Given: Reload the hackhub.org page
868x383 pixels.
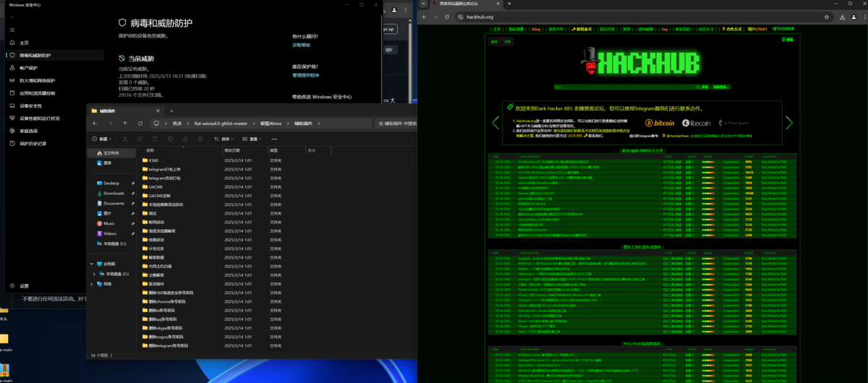Looking at the screenshot, I should (448, 17).
